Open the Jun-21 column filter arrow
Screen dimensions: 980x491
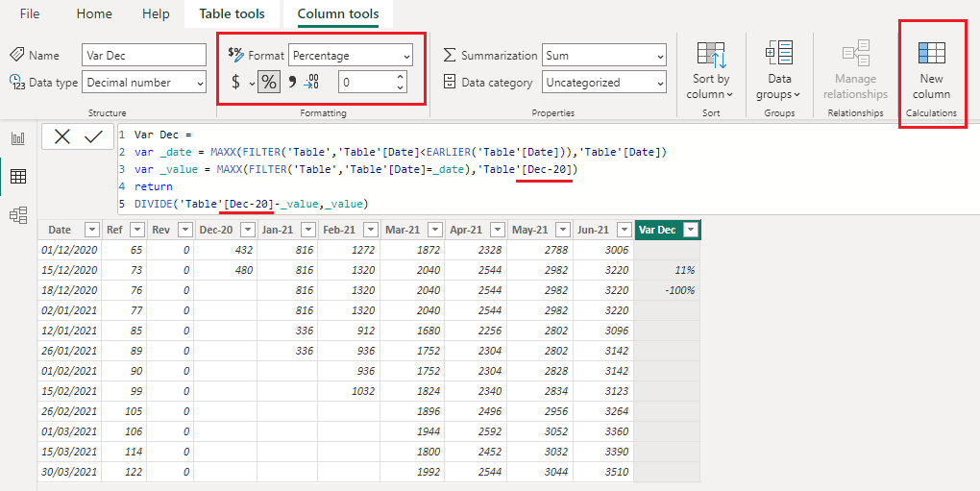tap(624, 230)
